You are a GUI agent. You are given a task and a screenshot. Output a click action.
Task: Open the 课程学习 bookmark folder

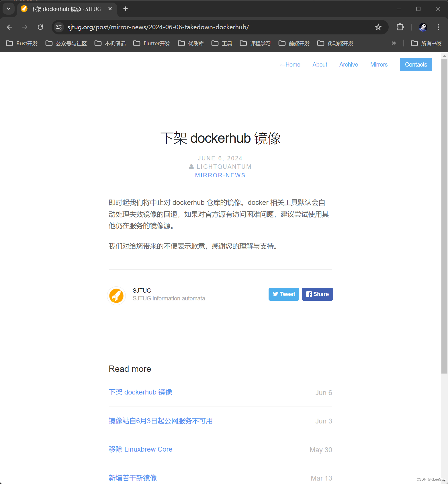(255, 43)
